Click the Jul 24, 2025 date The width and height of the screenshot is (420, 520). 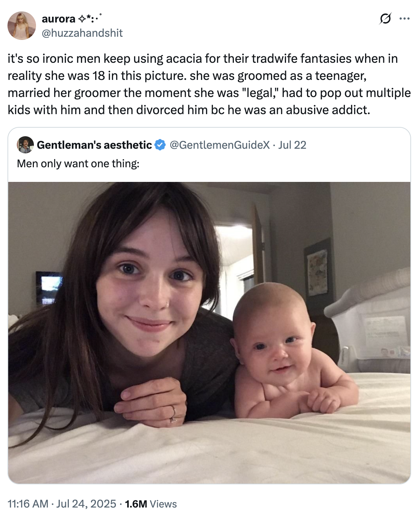coord(86,504)
